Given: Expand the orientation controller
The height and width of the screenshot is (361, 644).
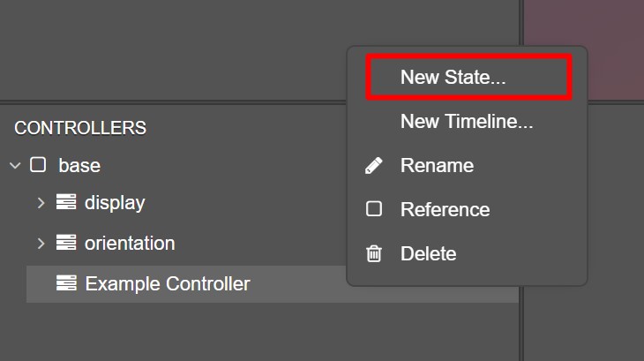Looking at the screenshot, I should click(x=41, y=243).
